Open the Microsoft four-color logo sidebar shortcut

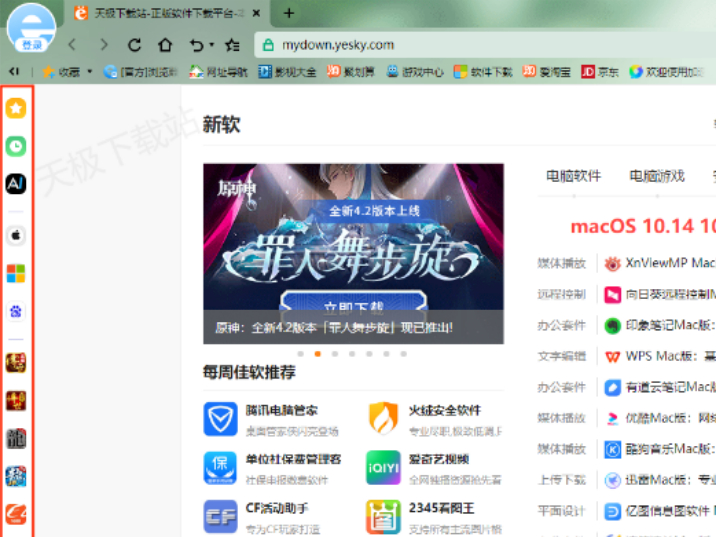pyautogui.click(x=16, y=274)
